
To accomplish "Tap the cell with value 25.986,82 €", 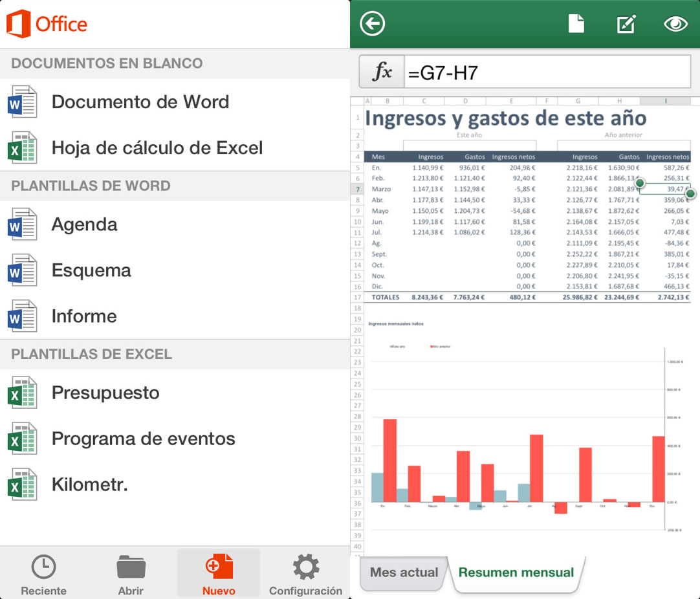I will [580, 298].
